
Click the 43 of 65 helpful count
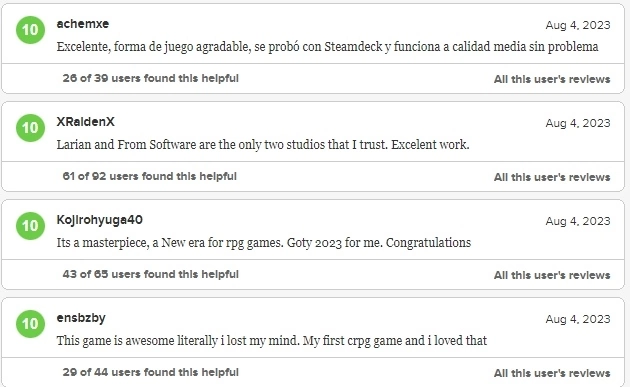[x=151, y=274]
